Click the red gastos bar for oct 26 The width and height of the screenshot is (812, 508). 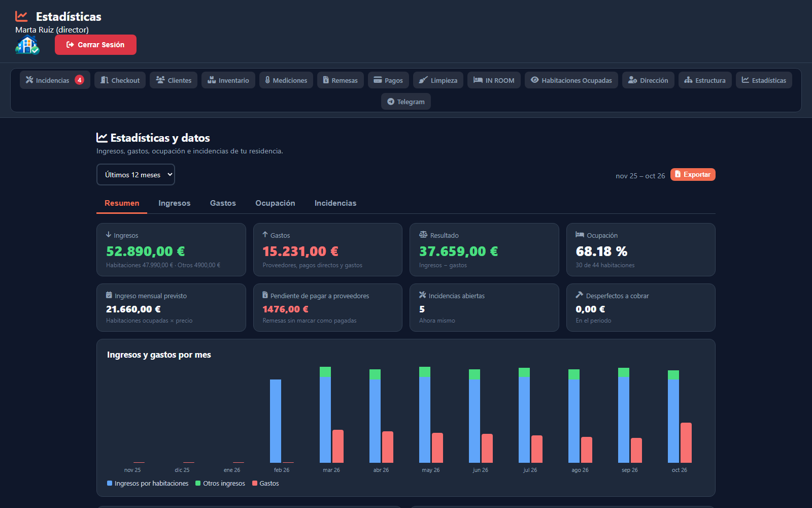(x=686, y=442)
